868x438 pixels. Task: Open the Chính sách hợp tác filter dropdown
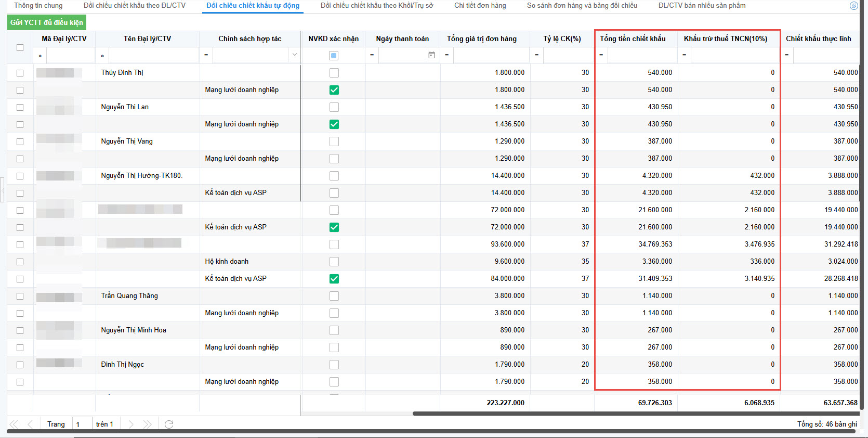coord(295,55)
